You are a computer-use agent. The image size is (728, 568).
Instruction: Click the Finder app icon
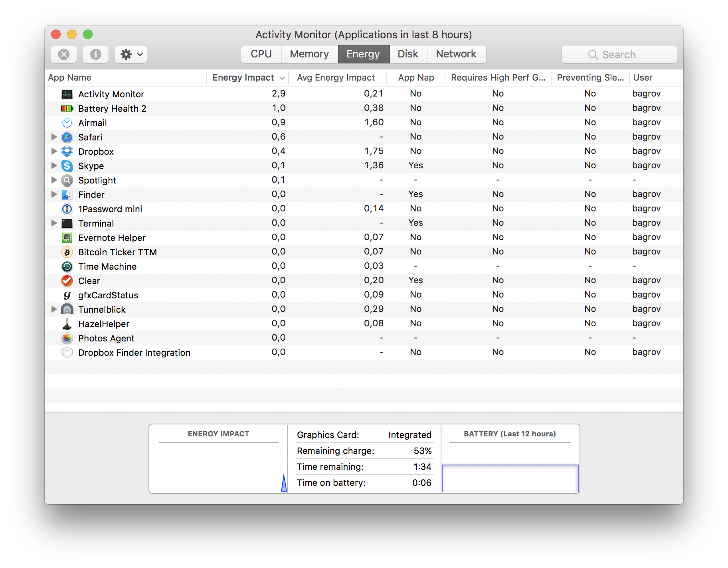pyautogui.click(x=67, y=195)
